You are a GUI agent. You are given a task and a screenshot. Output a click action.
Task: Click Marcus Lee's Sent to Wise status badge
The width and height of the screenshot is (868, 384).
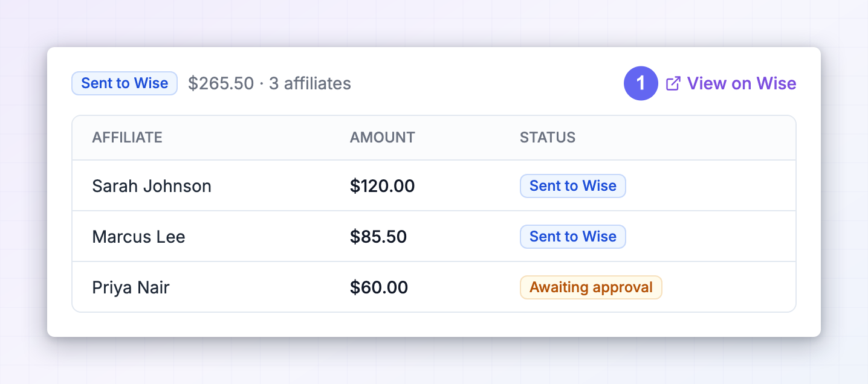coord(573,237)
